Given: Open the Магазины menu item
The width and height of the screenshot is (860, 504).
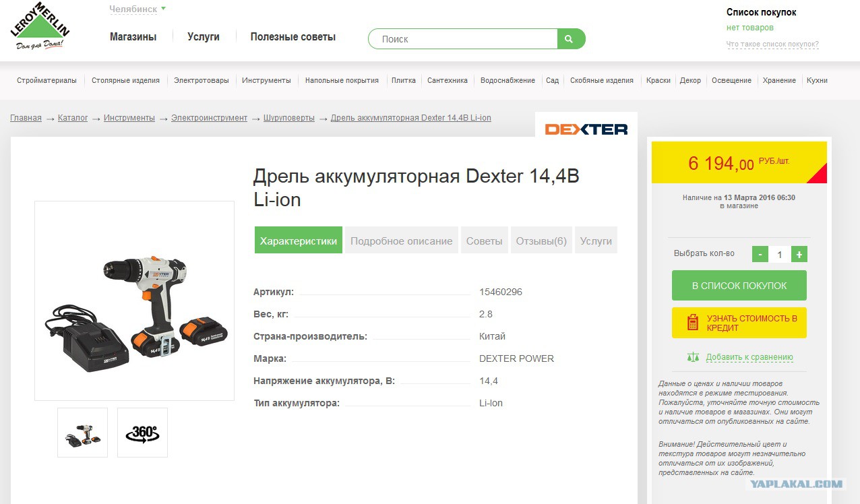Looking at the screenshot, I should click(133, 37).
